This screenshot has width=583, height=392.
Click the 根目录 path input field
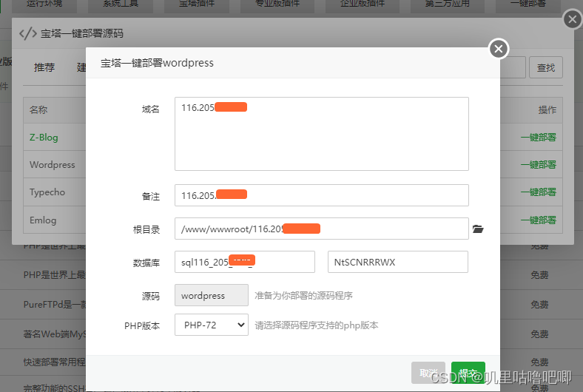tap(322, 229)
